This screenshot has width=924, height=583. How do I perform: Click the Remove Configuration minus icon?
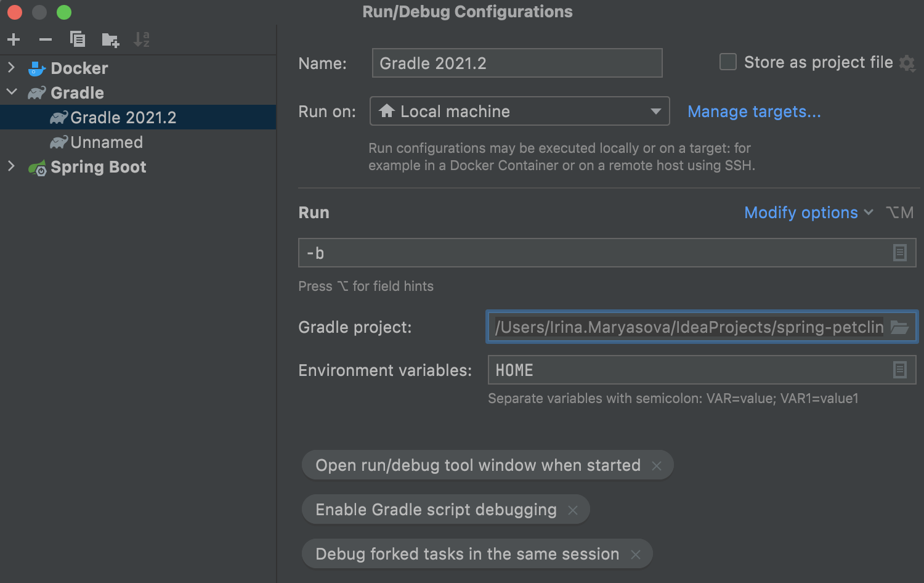pyautogui.click(x=46, y=40)
